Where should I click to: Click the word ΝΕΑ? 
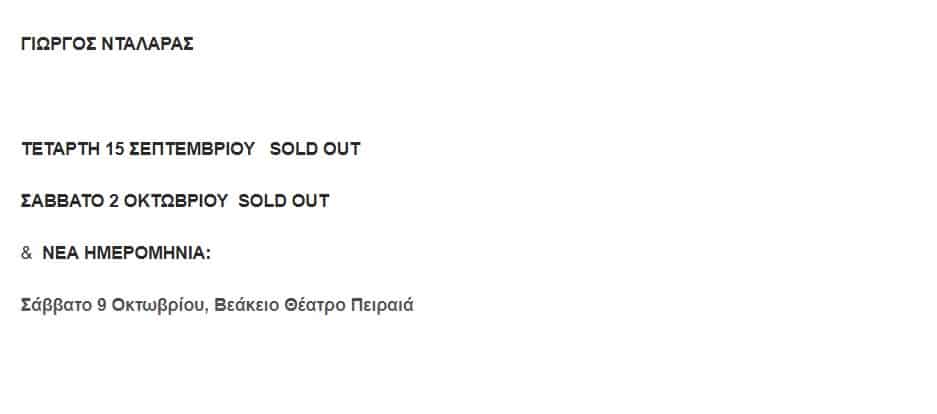(x=60, y=253)
